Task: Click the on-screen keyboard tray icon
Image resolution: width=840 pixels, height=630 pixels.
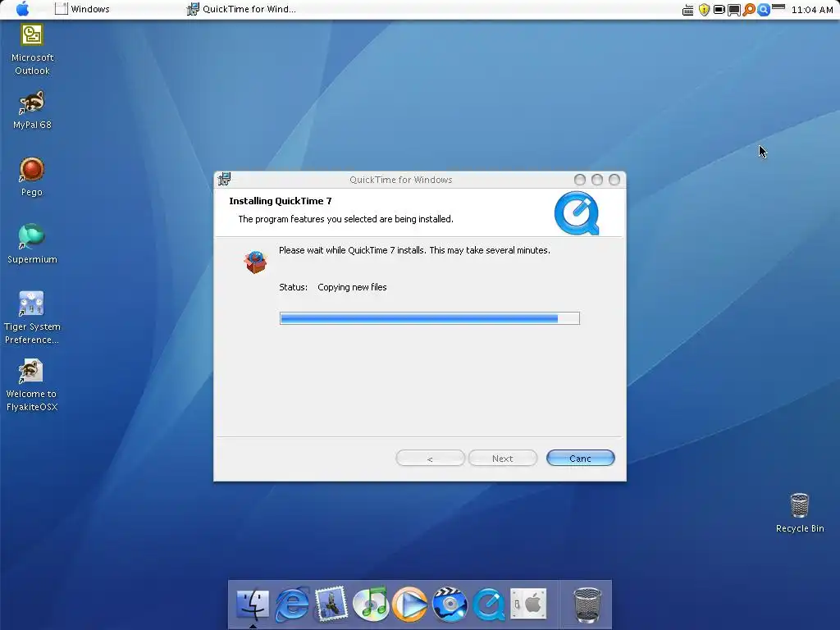Action: [x=688, y=10]
